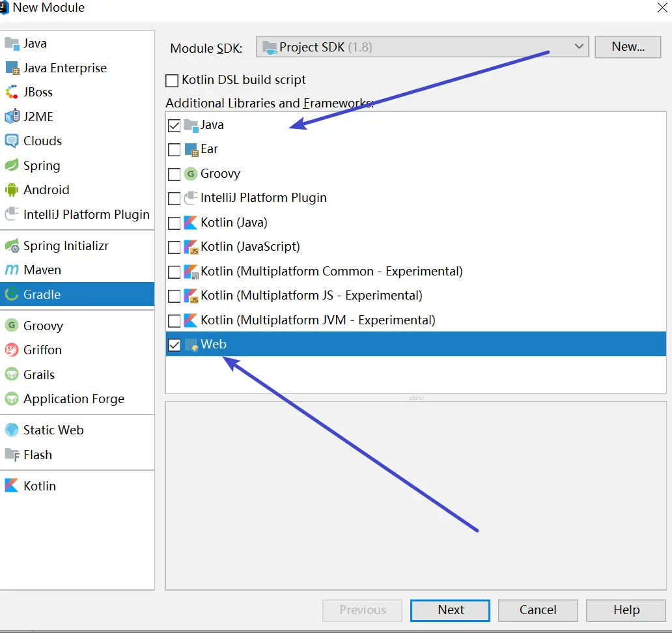Click the Groovy icon in left sidebar
The image size is (672, 633).
[12, 326]
